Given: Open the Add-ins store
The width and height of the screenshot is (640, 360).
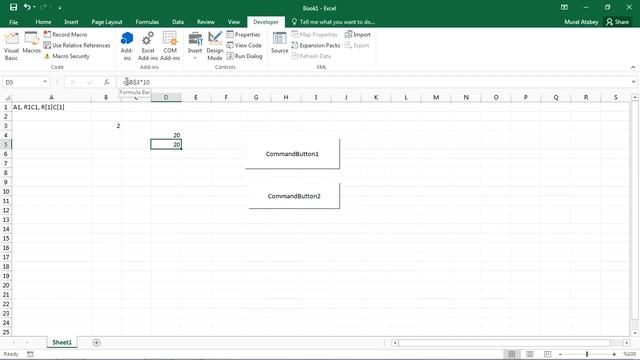Looking at the screenshot, I should (x=127, y=46).
